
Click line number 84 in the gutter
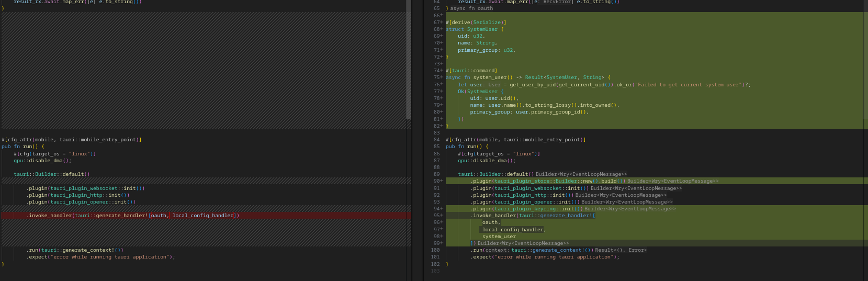[x=436, y=140]
